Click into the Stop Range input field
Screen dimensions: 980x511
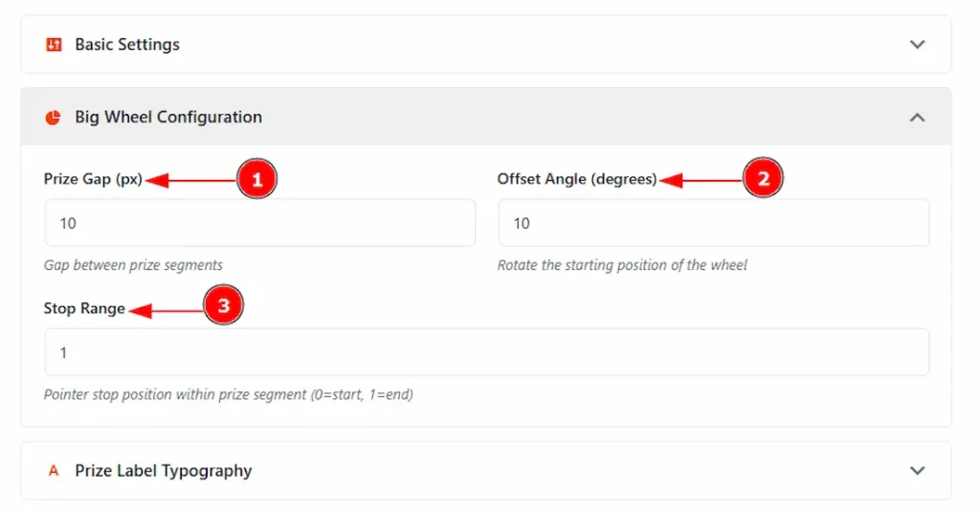[x=486, y=353]
